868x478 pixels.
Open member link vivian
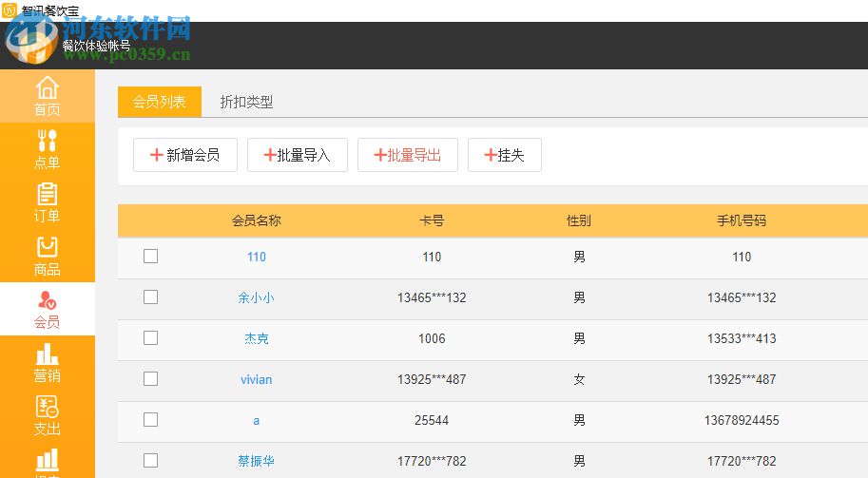(x=257, y=379)
